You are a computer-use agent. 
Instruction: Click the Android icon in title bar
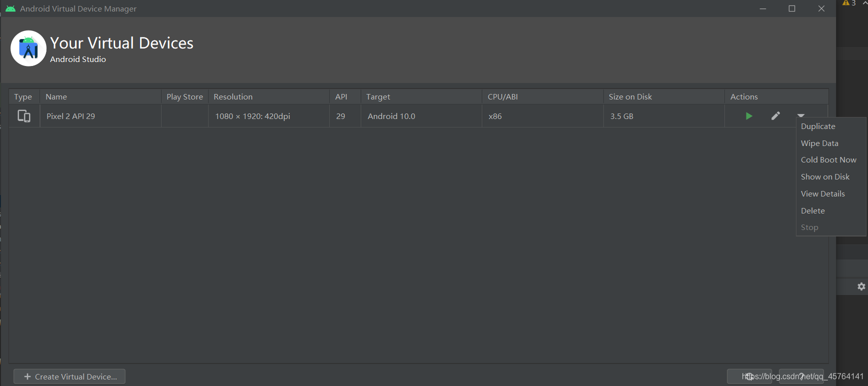pos(11,8)
